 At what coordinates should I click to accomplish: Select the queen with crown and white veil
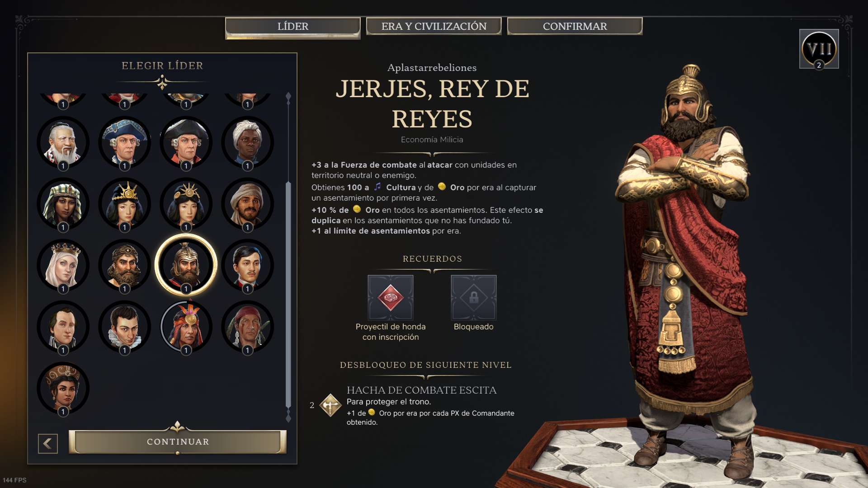point(63,266)
